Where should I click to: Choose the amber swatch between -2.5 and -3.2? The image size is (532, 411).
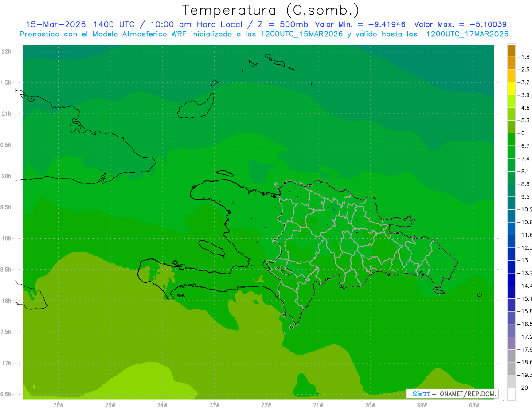[x=511, y=76]
